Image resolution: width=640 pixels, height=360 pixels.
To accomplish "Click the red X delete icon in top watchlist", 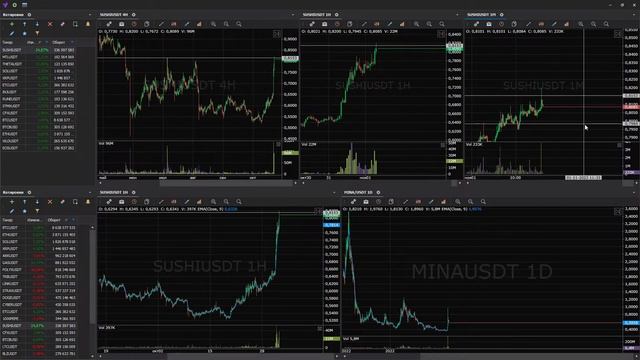I will 50,24.
